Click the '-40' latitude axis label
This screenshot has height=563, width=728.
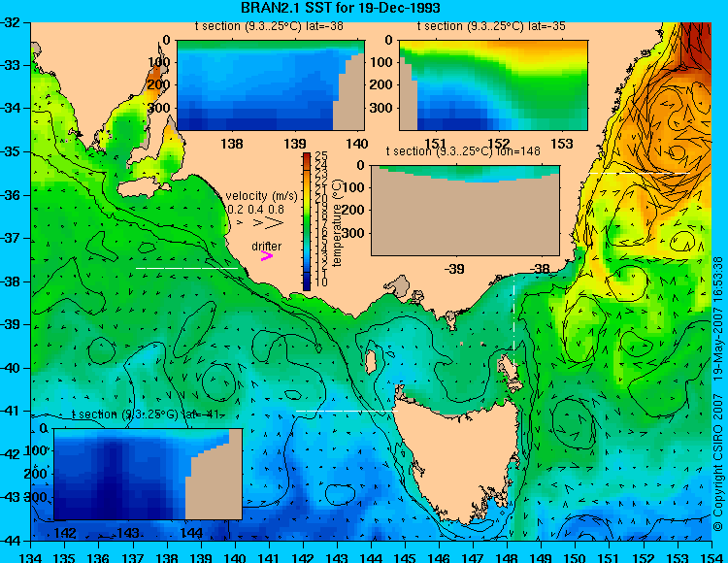(11, 368)
